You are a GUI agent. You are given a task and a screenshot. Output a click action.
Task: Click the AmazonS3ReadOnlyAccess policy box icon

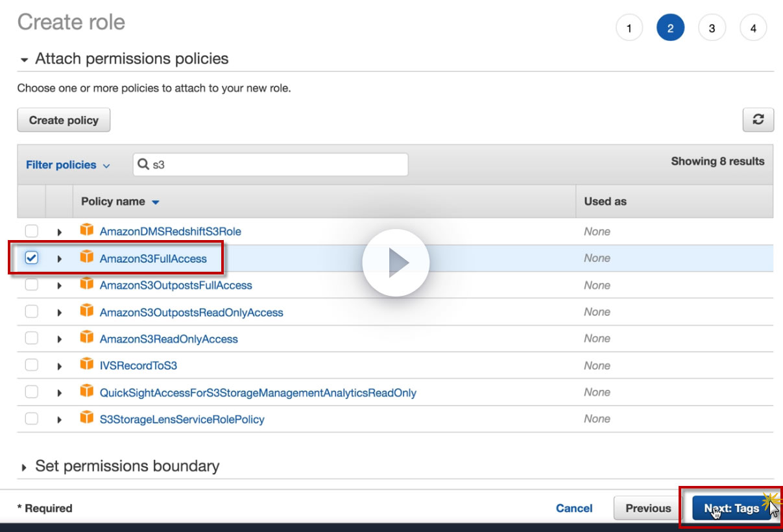[x=87, y=338]
